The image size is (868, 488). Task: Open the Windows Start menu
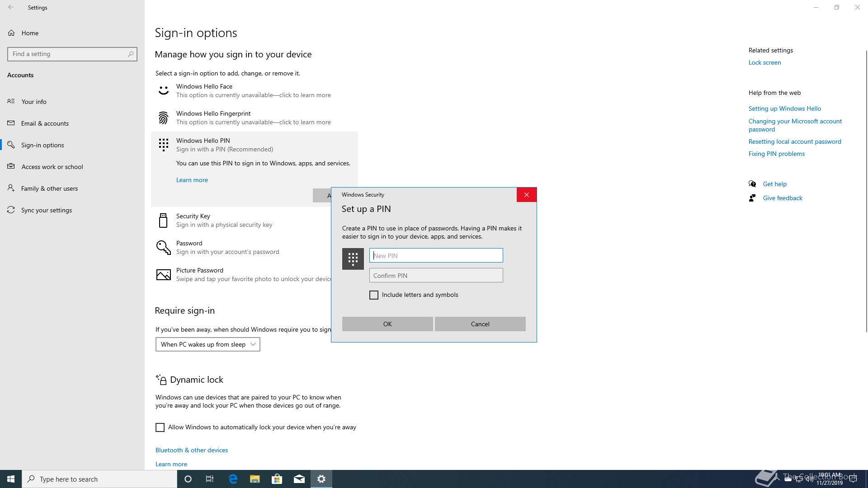pos(11,479)
